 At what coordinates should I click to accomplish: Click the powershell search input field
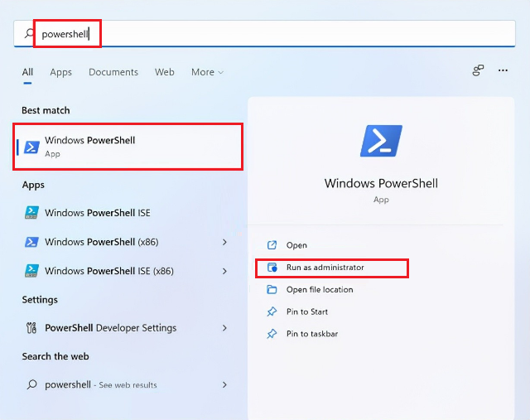click(265, 33)
